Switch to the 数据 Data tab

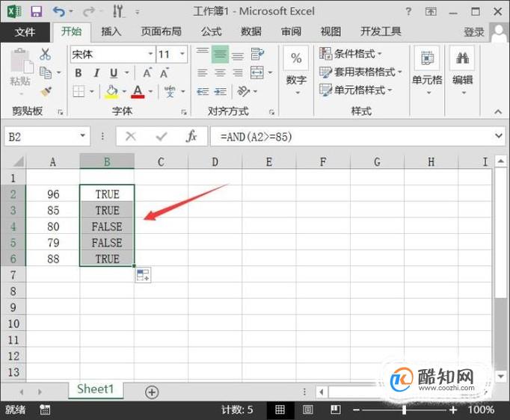tap(251, 32)
